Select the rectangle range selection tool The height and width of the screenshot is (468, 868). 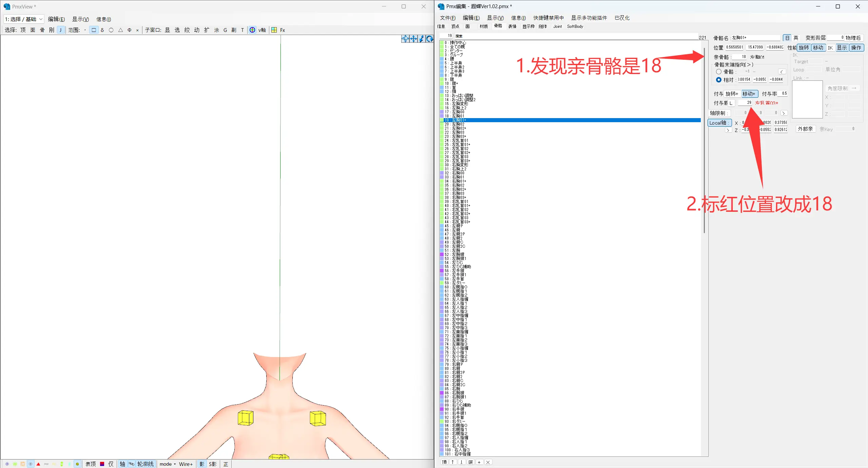(94, 30)
